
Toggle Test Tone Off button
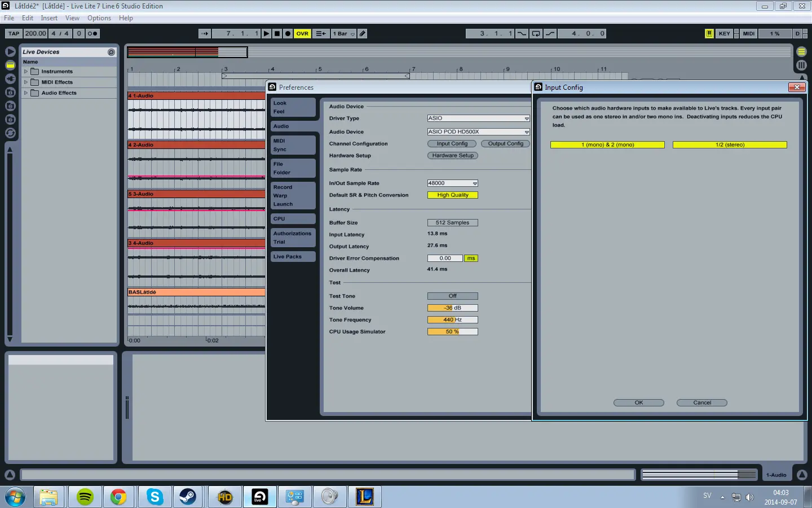pos(452,296)
